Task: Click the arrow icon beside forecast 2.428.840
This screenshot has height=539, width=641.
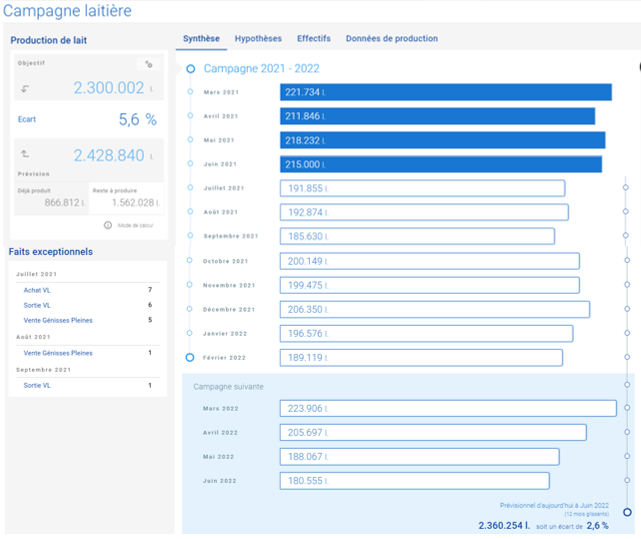Action: (x=25, y=154)
